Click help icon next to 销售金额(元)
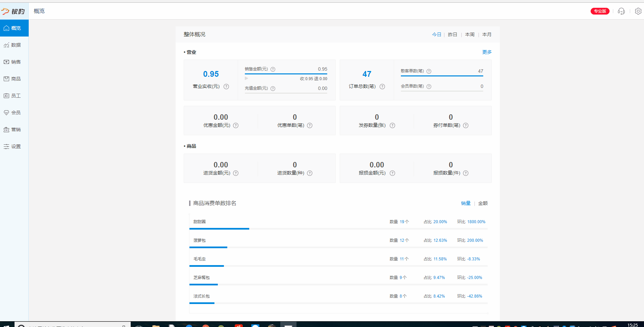This screenshot has width=644, height=327. [x=273, y=69]
